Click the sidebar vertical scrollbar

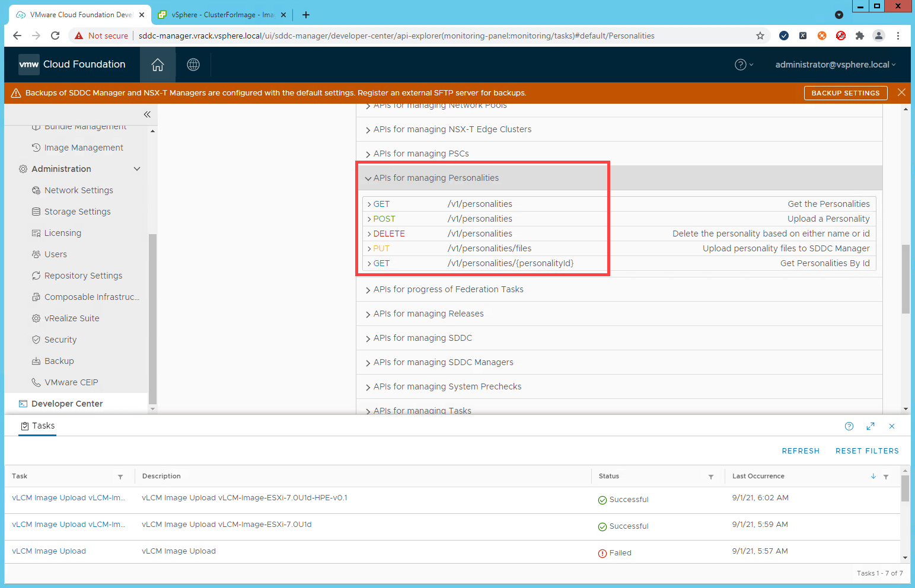[x=152, y=319]
